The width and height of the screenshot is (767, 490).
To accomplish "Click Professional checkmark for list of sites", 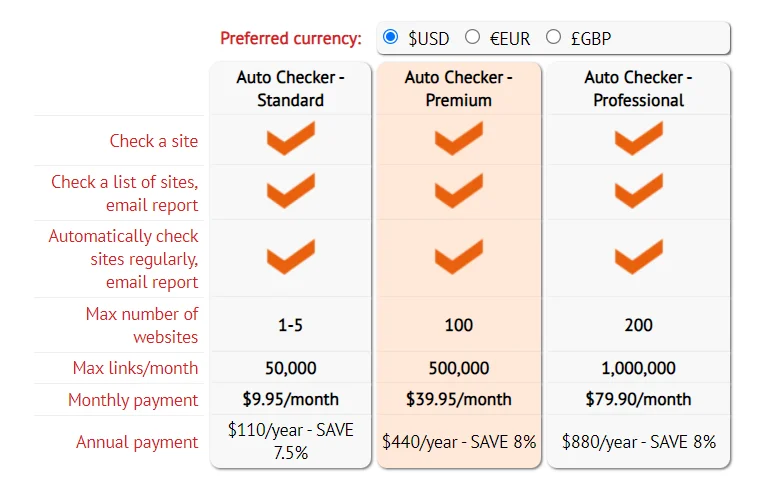I will point(638,191).
